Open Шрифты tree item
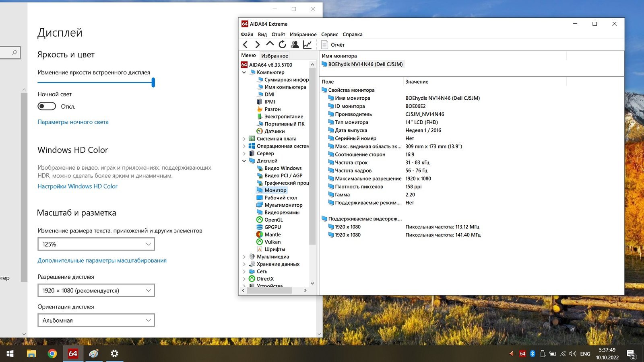The image size is (644, 362). pos(270,249)
